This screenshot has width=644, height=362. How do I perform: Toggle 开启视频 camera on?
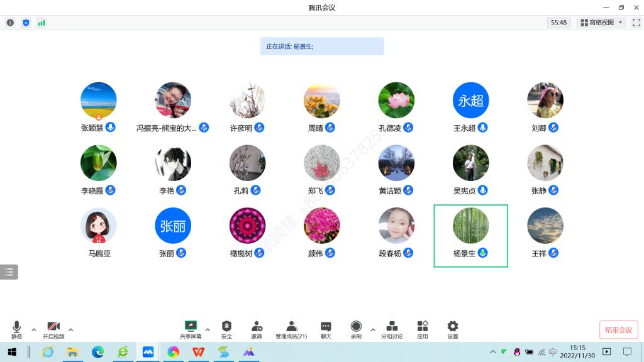(53, 329)
